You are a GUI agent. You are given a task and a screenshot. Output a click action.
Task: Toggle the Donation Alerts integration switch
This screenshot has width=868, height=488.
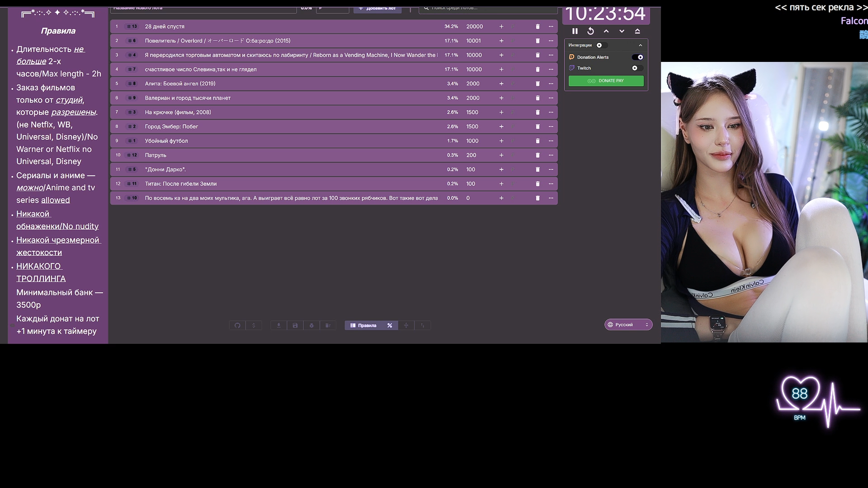coord(637,57)
